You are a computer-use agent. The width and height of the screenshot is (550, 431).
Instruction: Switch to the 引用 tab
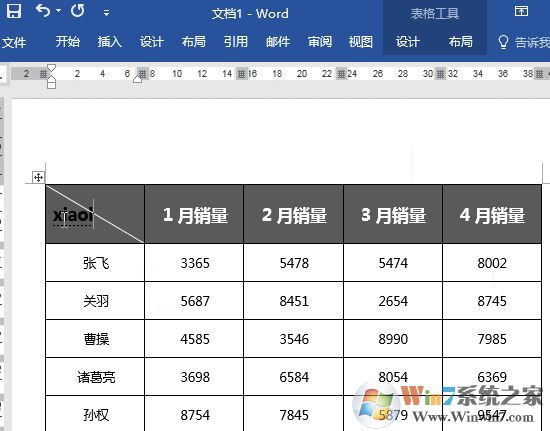(236, 42)
